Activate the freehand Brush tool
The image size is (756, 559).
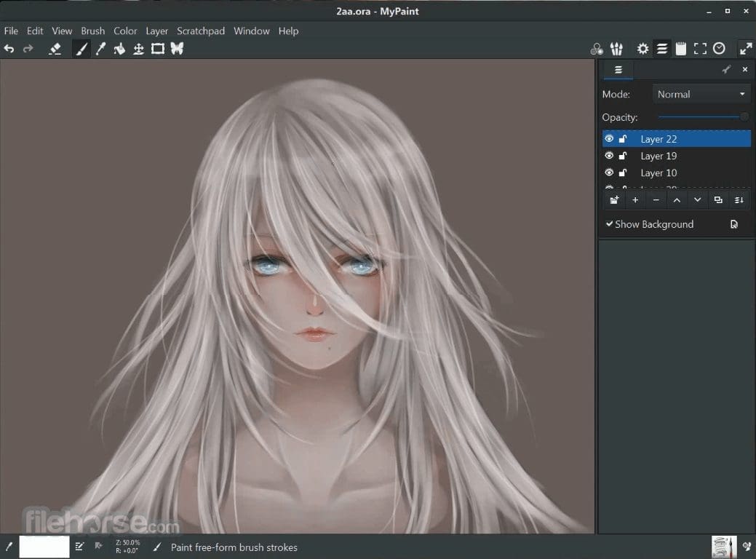81,48
